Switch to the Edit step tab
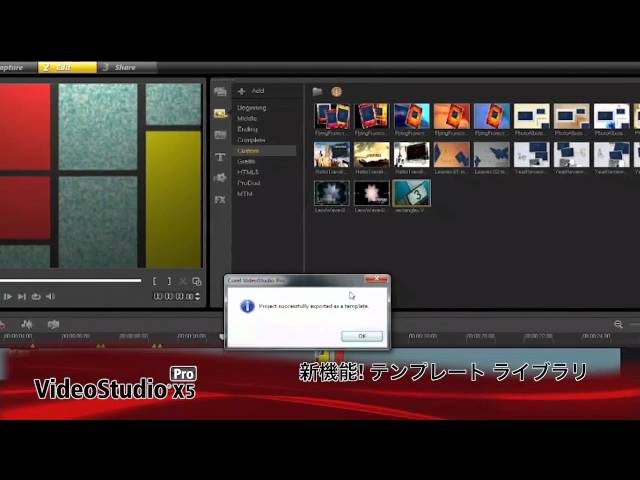640x480 pixels. point(67,67)
